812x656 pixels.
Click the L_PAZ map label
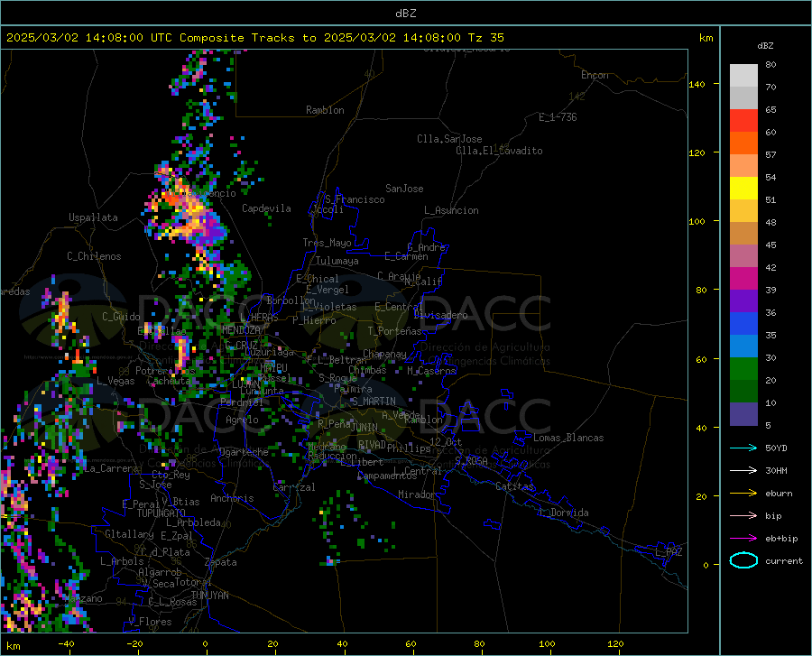click(669, 552)
